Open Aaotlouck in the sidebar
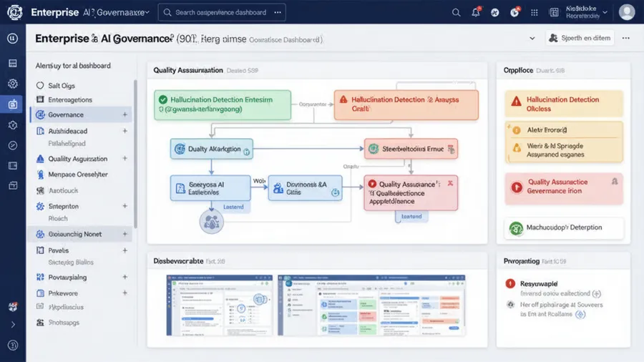This screenshot has height=362, width=644. [x=63, y=190]
